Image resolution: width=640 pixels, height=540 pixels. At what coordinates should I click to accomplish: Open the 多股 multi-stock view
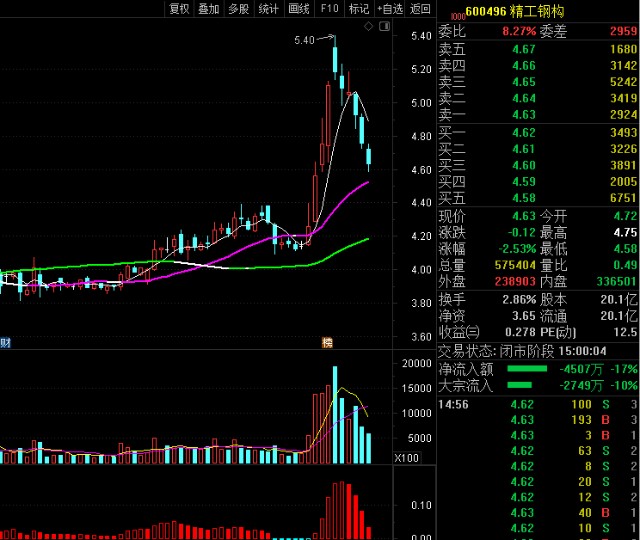[x=238, y=9]
